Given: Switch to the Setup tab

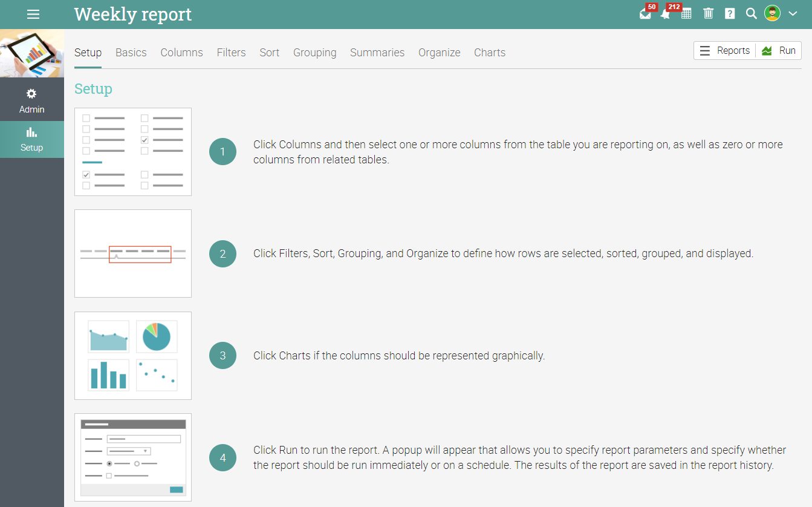Looking at the screenshot, I should pos(88,53).
